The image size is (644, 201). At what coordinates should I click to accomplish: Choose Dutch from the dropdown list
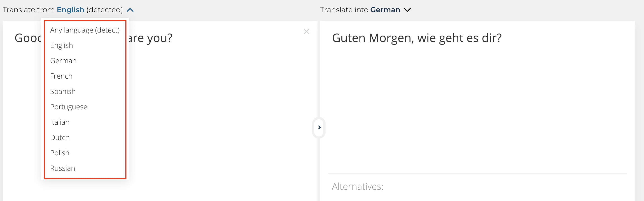tap(60, 138)
